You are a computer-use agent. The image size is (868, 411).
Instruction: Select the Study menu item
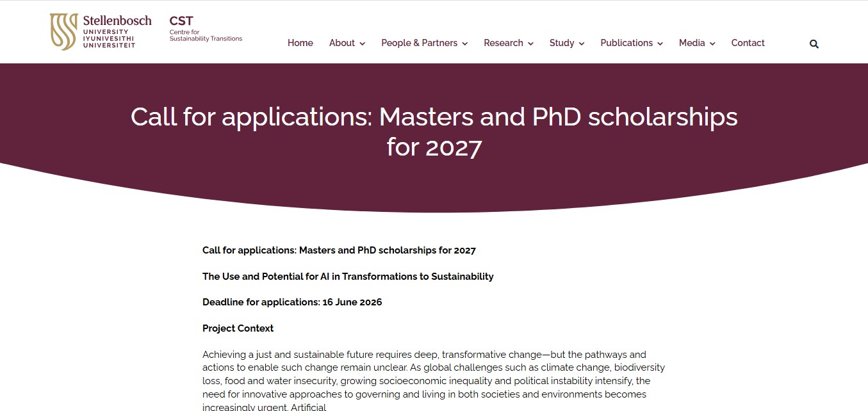[x=562, y=43]
